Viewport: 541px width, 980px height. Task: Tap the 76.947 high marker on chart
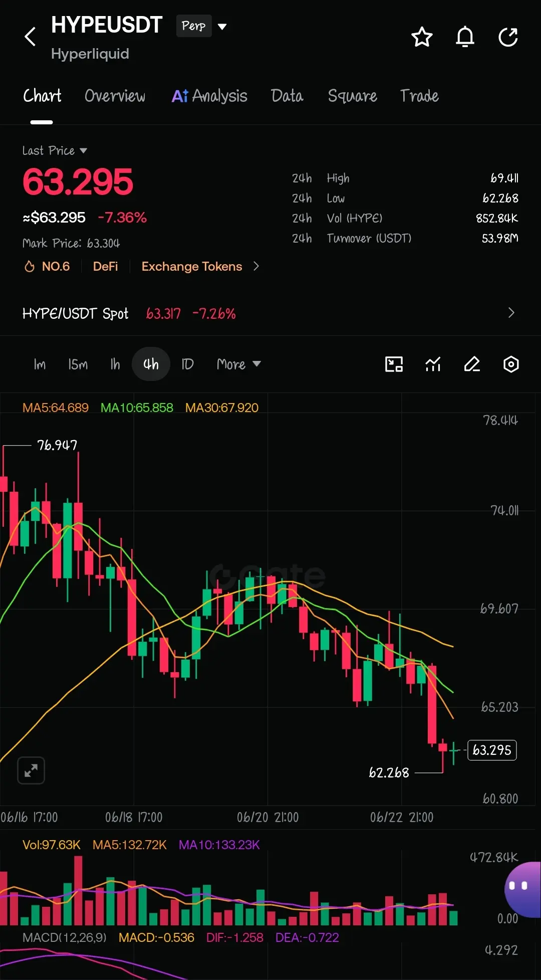pyautogui.click(x=57, y=445)
